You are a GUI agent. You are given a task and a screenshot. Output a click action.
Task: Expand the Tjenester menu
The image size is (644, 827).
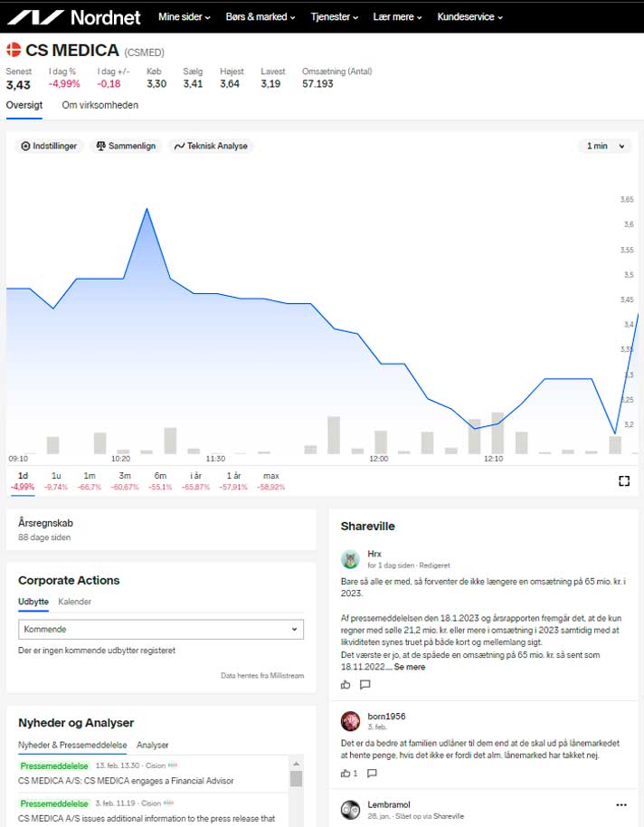(335, 17)
